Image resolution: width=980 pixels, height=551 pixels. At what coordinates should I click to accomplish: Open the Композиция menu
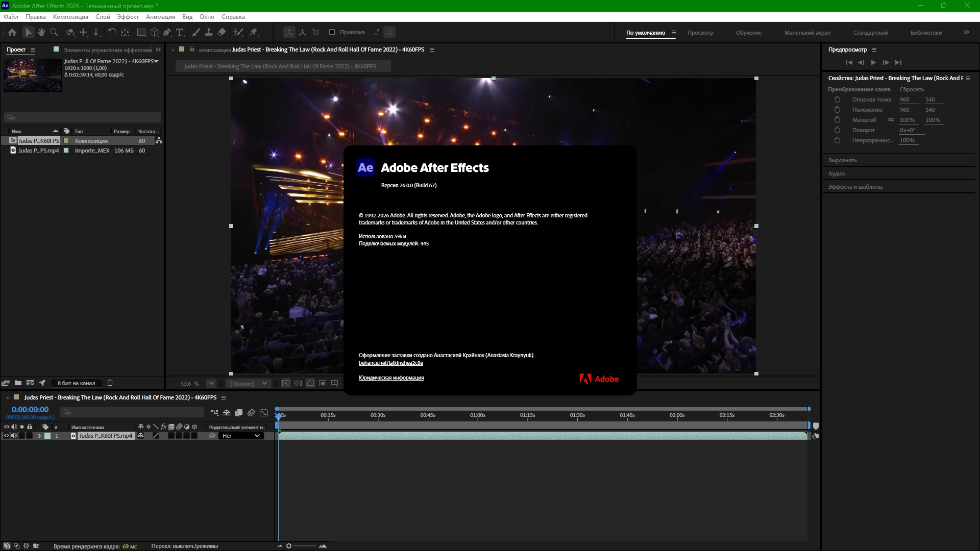click(x=70, y=17)
